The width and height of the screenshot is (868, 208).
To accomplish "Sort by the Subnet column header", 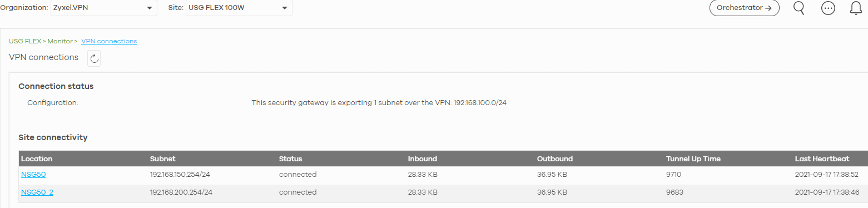I will (163, 159).
